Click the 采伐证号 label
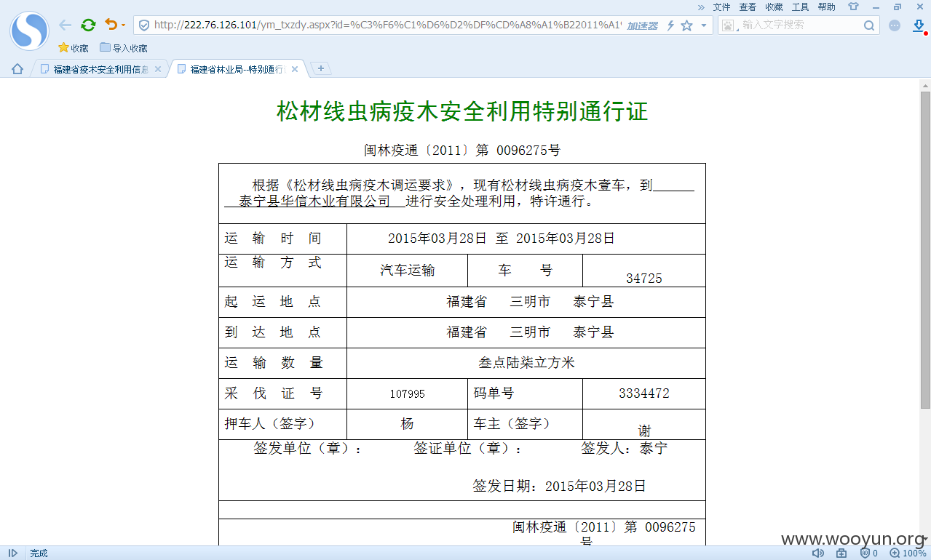Viewport: 931px width, 560px height. [273, 393]
